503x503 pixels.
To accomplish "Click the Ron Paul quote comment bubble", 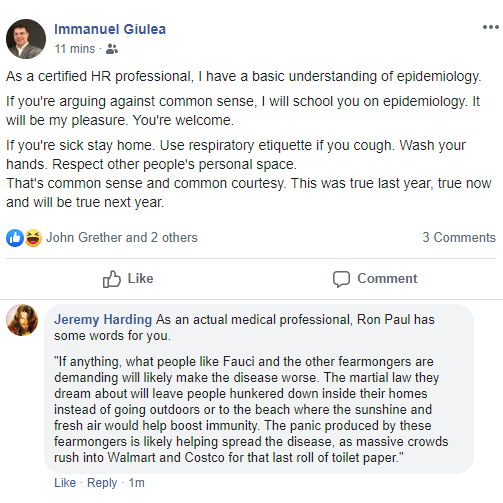I will pyautogui.click(x=259, y=389).
